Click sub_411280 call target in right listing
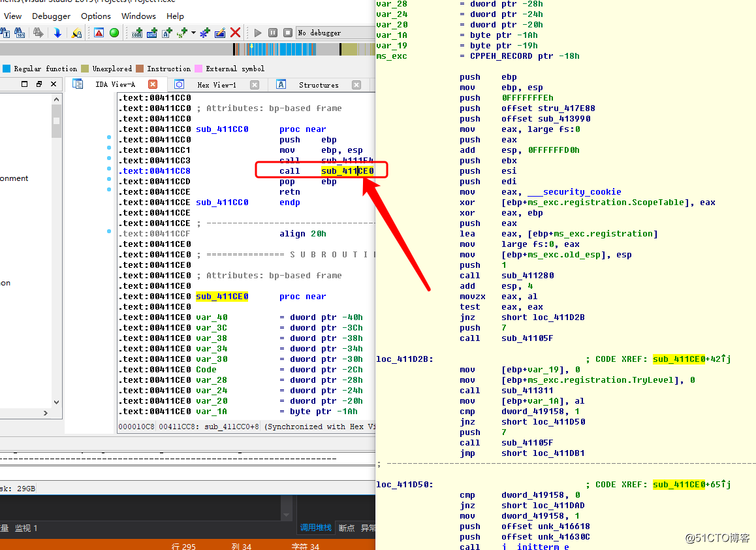The width and height of the screenshot is (756, 550). click(x=528, y=276)
